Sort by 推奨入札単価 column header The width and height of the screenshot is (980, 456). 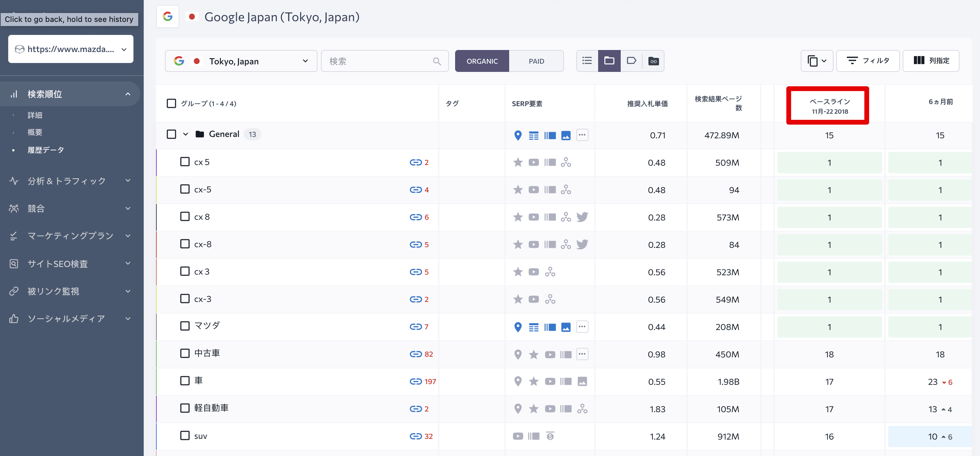pyautogui.click(x=647, y=104)
